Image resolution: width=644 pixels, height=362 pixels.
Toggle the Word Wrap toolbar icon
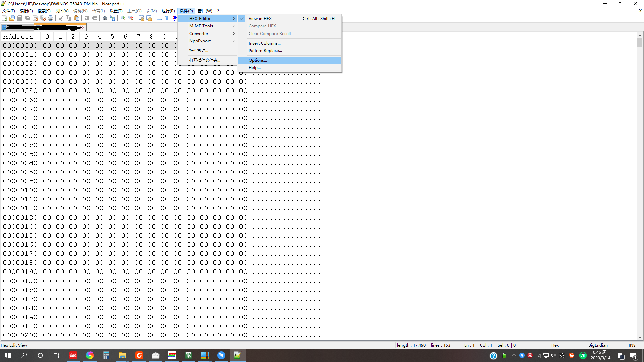(159, 18)
